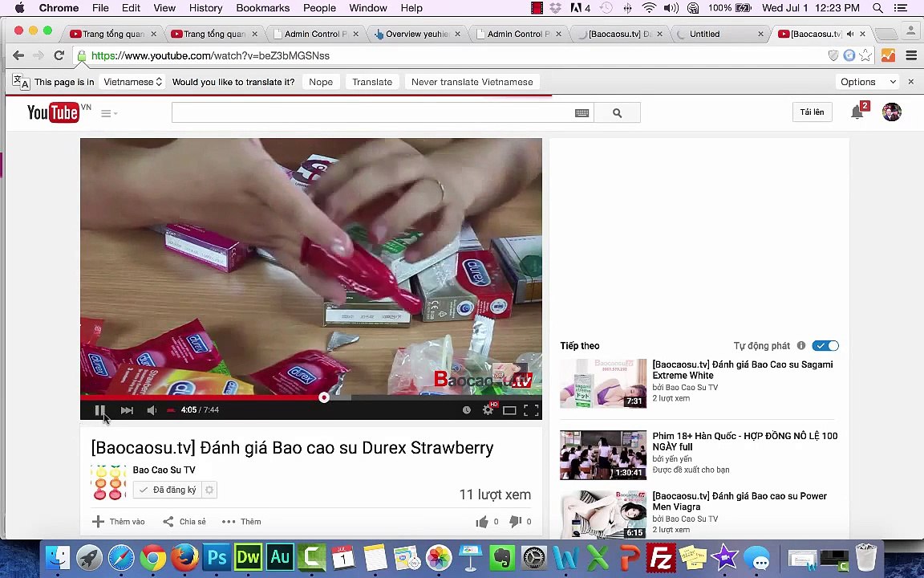Expand the Thêm more options
Screen dimensions: 924x578
point(241,521)
